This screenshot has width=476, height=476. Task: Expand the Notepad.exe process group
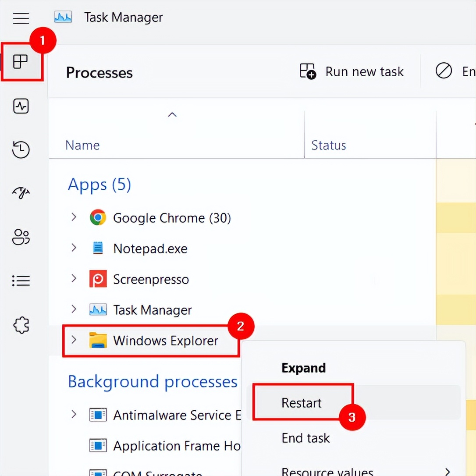tap(74, 248)
